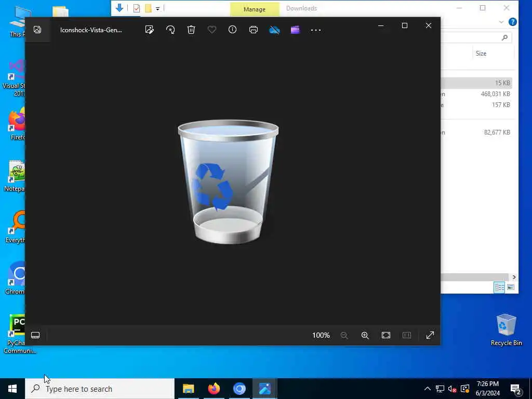Select the Recycle Bin desktop icon

coord(506,330)
